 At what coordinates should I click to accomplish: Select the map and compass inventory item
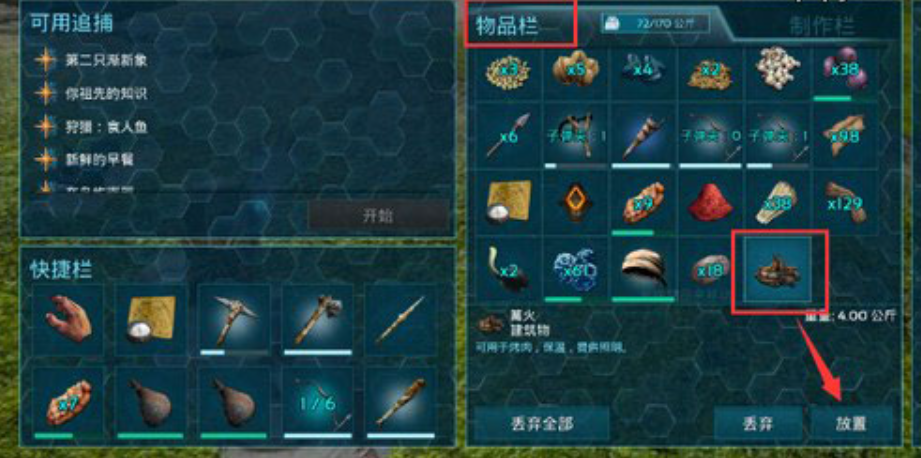509,203
